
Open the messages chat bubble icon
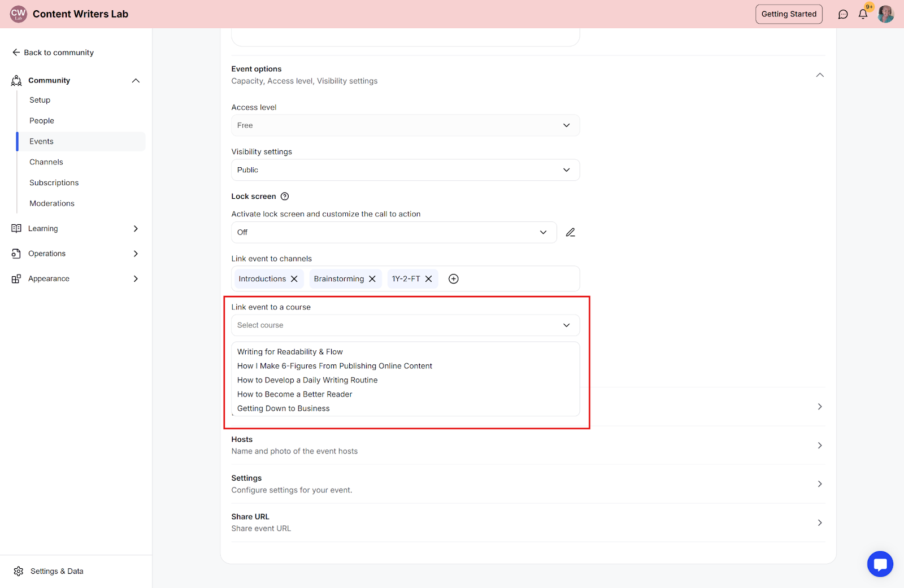(x=843, y=14)
